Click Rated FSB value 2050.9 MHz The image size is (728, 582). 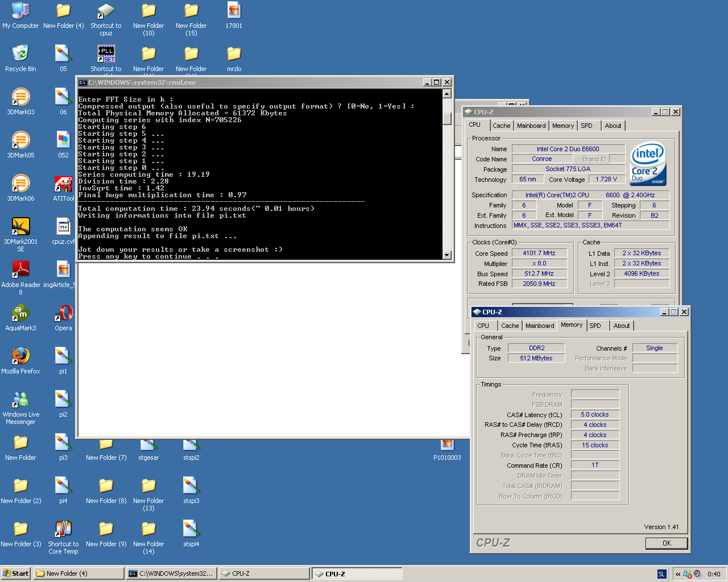[539, 284]
